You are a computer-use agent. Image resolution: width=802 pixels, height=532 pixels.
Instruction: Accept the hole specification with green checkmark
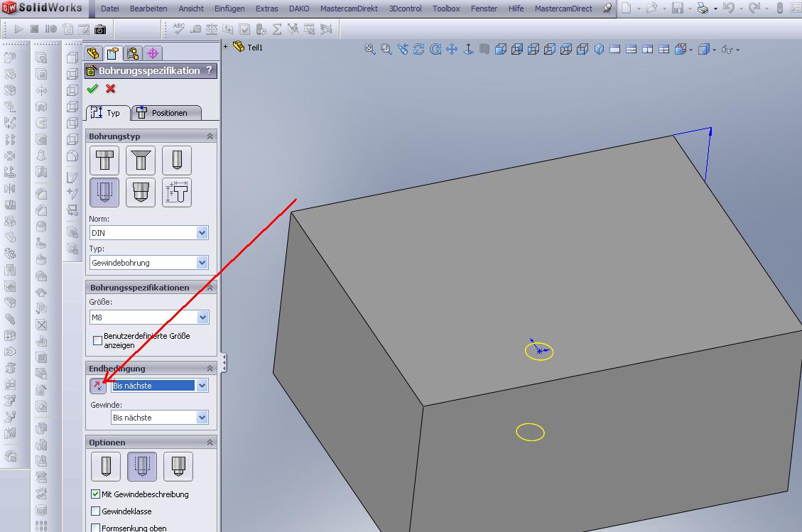pyautogui.click(x=92, y=89)
